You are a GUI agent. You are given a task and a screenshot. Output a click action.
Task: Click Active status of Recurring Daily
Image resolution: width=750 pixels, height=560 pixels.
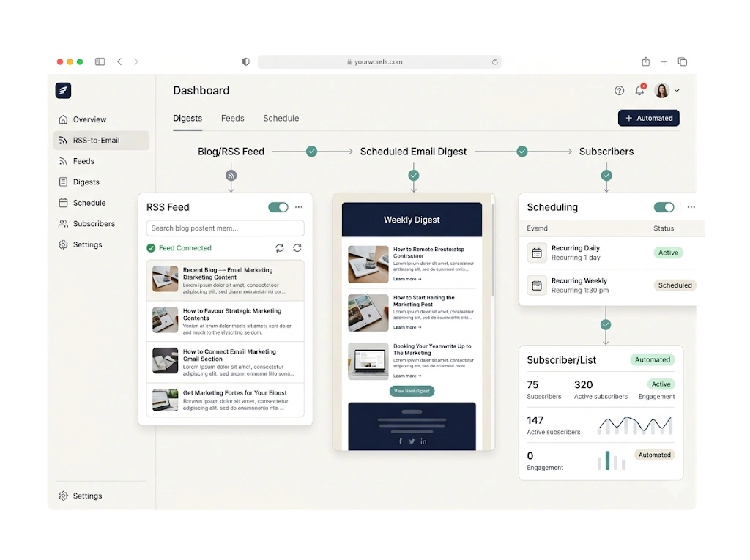click(668, 253)
